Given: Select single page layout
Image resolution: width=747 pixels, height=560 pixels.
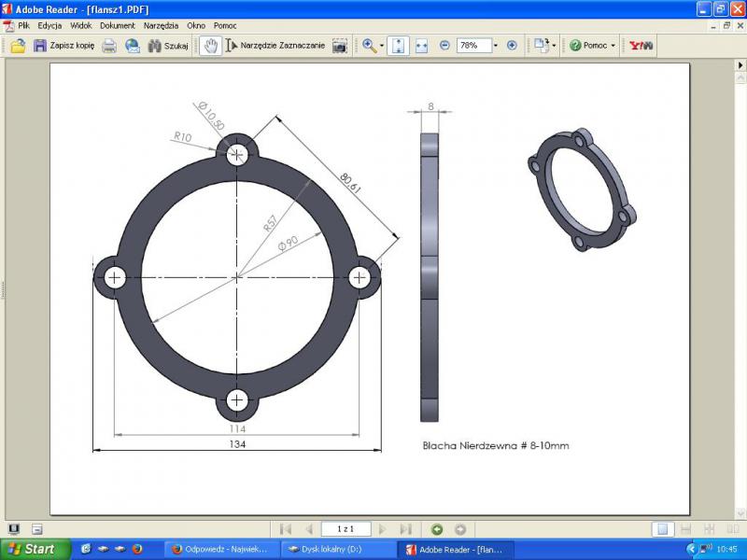Looking at the screenshot, I should click(663, 529).
